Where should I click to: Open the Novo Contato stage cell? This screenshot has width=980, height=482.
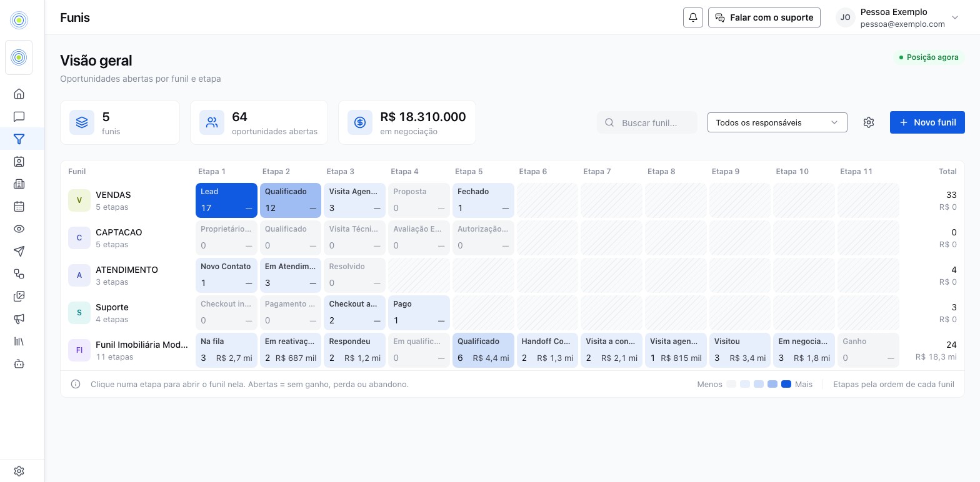226,275
